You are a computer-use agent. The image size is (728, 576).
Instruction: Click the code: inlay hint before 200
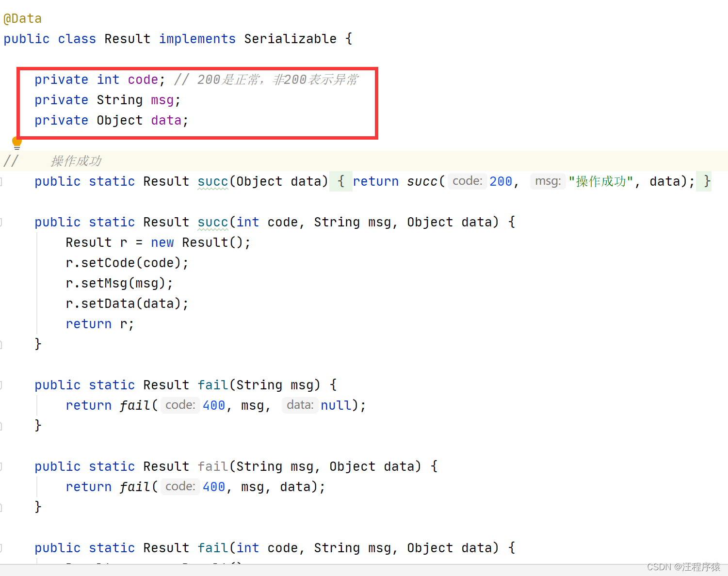(x=467, y=181)
